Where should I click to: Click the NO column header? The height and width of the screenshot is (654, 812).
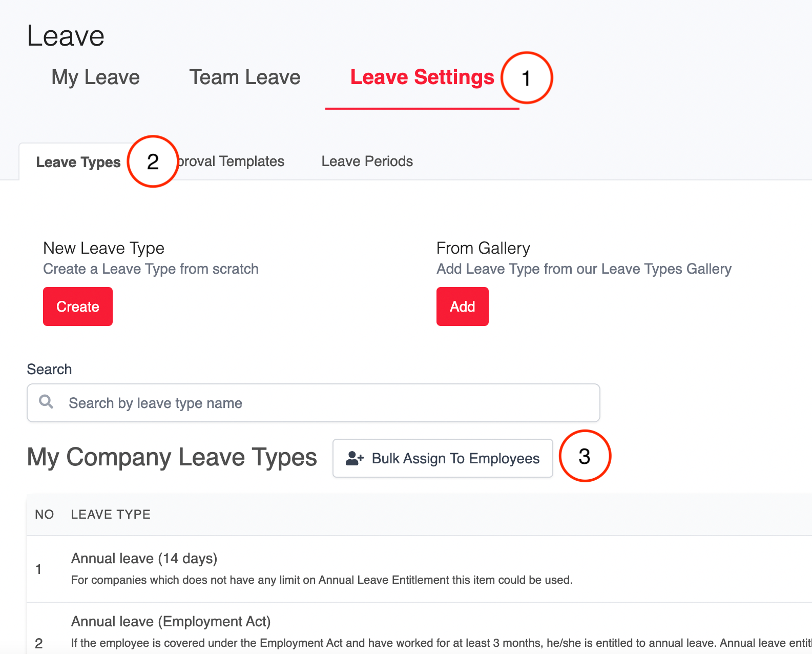click(x=45, y=515)
